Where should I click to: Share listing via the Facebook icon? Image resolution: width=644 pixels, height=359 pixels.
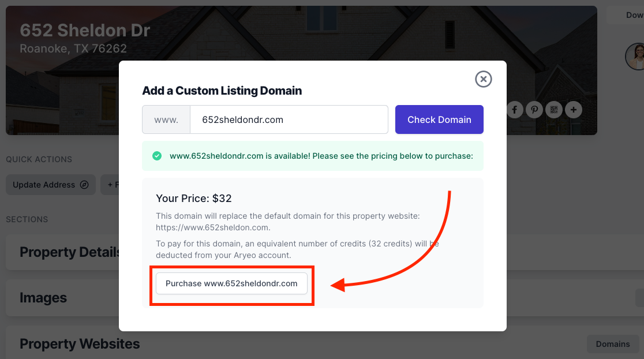click(x=515, y=110)
